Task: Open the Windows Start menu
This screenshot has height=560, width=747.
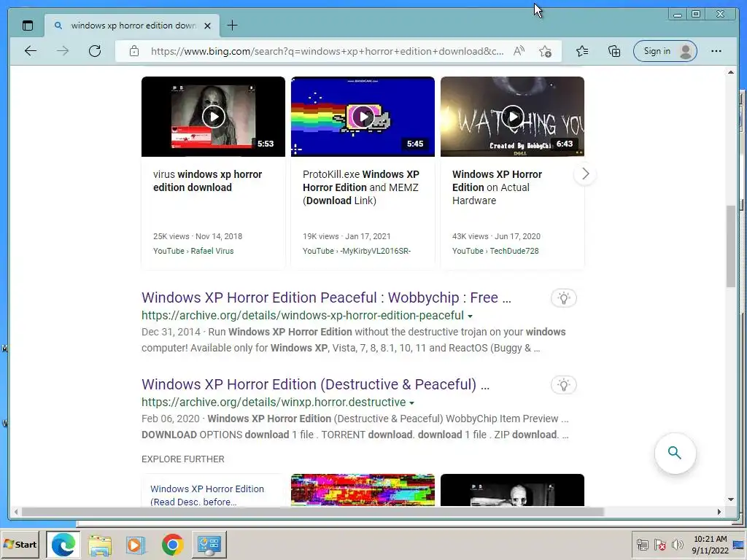Action: 20,544
